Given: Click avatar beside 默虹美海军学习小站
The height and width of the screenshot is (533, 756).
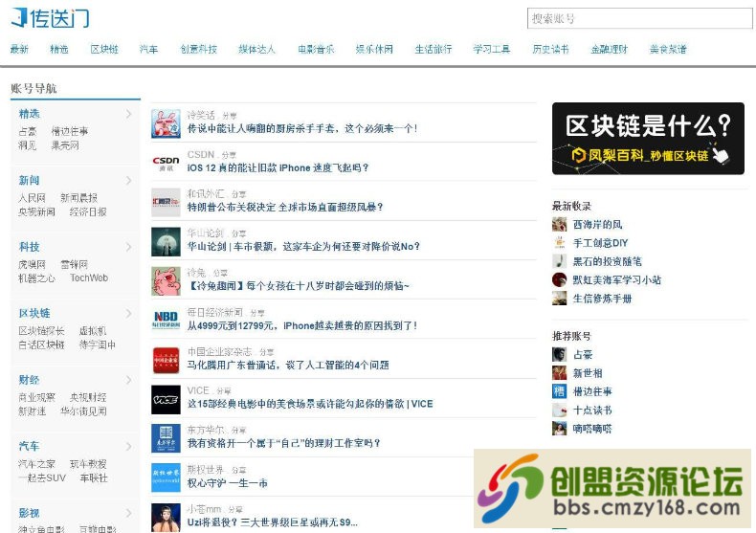Looking at the screenshot, I should tap(559, 279).
